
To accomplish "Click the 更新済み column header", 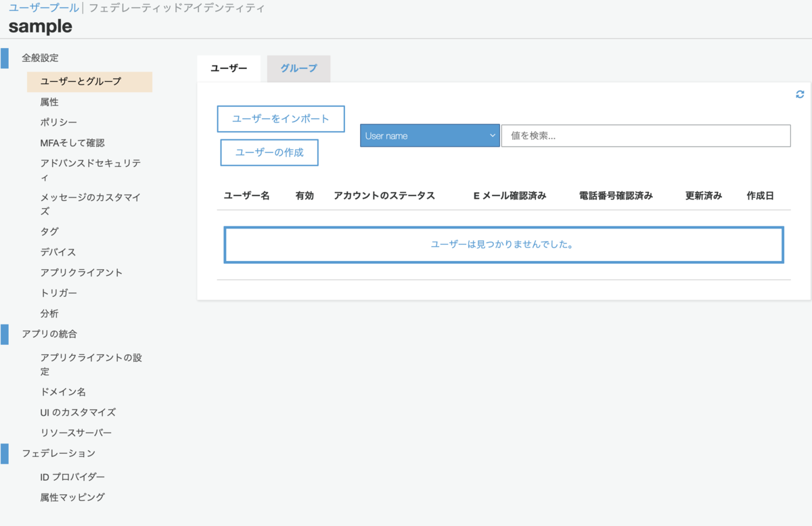I will 704,195.
